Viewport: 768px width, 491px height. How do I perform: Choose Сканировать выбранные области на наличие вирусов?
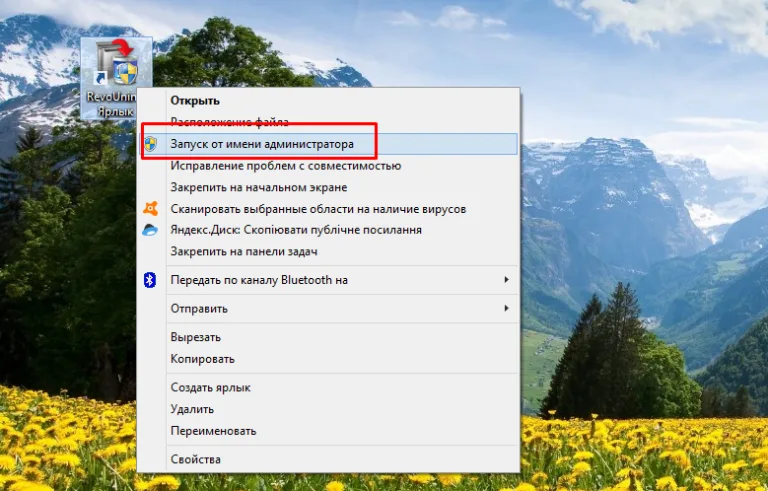[328, 209]
